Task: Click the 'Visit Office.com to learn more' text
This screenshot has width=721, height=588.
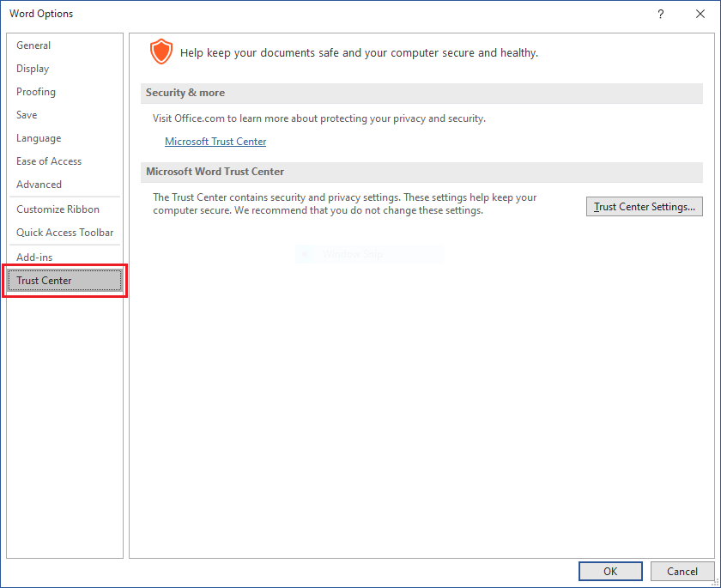Action: point(319,118)
